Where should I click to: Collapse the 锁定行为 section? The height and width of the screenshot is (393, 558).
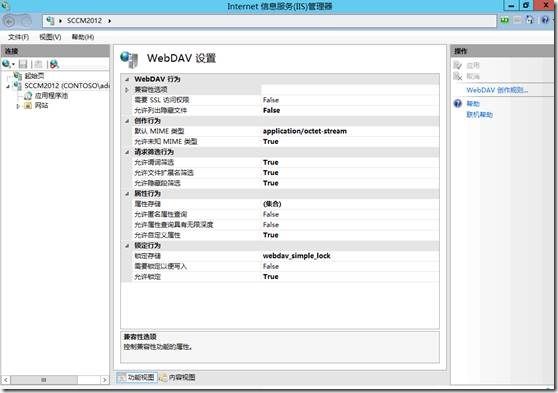coord(127,246)
